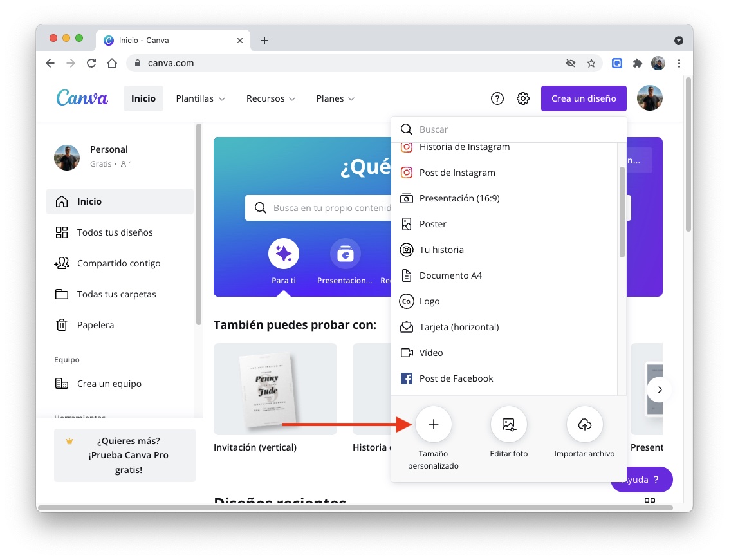The image size is (729, 560).
Task: Open the Invitación (vertical) thumbnail
Action: click(275, 389)
